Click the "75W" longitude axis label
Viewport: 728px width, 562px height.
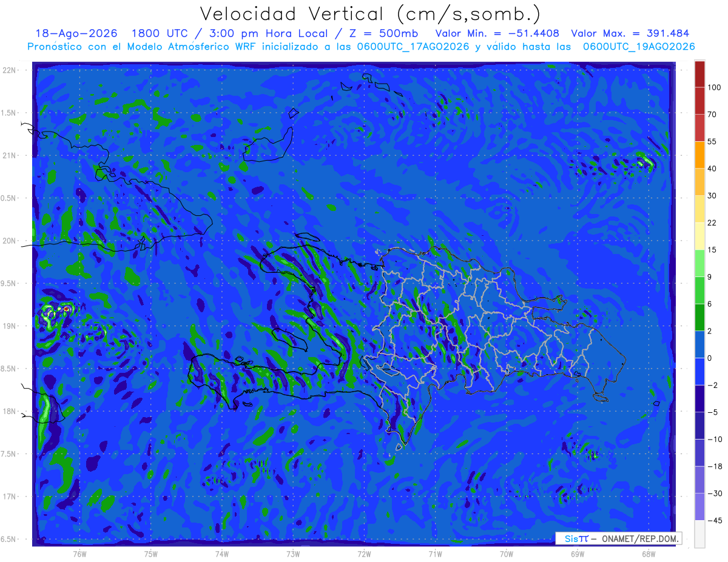point(150,554)
